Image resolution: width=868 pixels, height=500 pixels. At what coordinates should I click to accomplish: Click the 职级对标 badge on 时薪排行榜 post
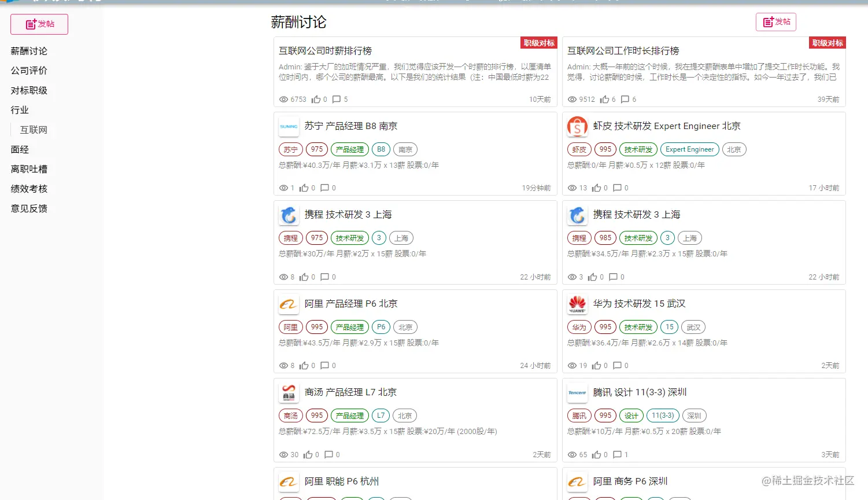pos(539,43)
